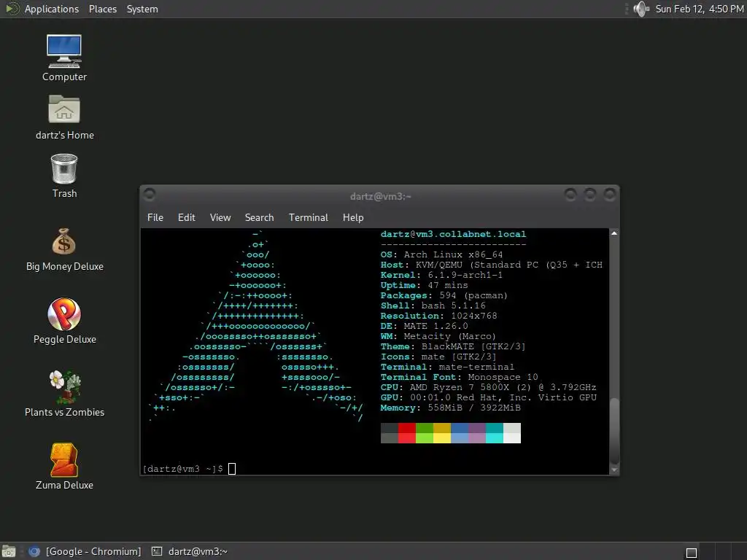Click the 'WM: Metacity (Marco)' line

(x=438, y=337)
